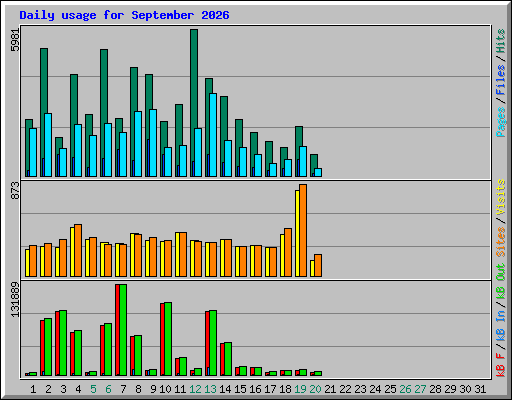Viewport: 512px width, 400px height.
Task: Click day 1 on the x-axis
Action: (x=33, y=389)
